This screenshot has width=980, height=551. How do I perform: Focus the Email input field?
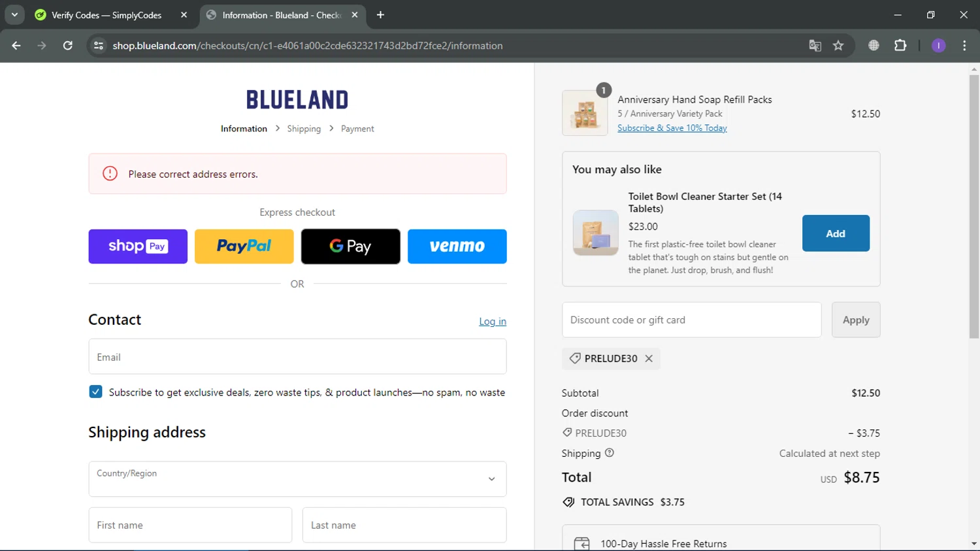pyautogui.click(x=297, y=357)
